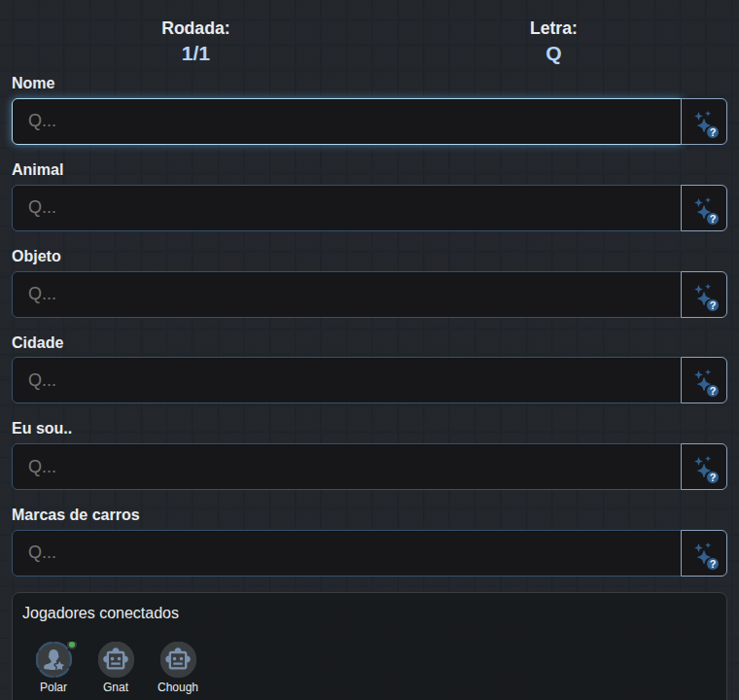The image size is (739, 700).
Task: Click the drawn letter 'Q' value
Action: click(553, 54)
